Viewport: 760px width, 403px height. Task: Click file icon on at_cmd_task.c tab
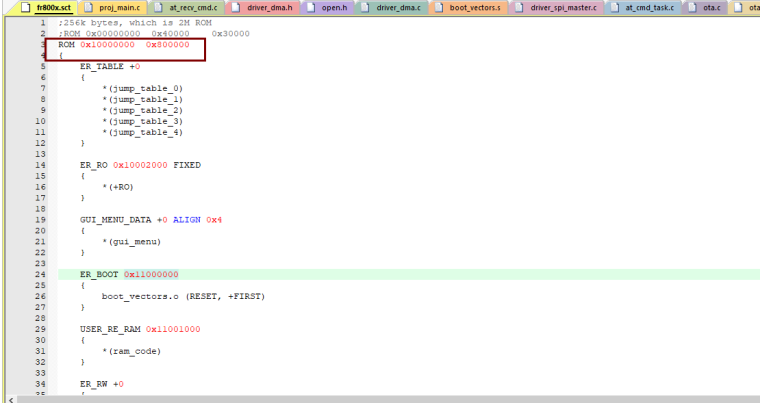(x=615, y=7)
